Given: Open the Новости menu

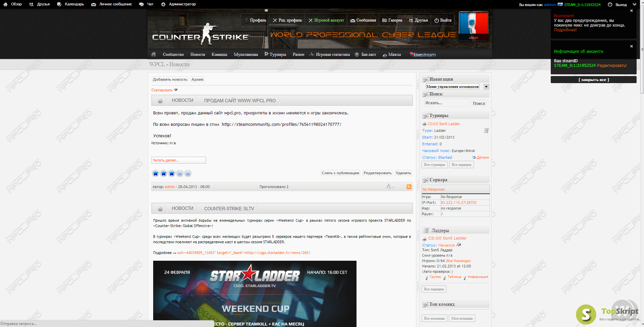Looking at the screenshot, I should [198, 54].
